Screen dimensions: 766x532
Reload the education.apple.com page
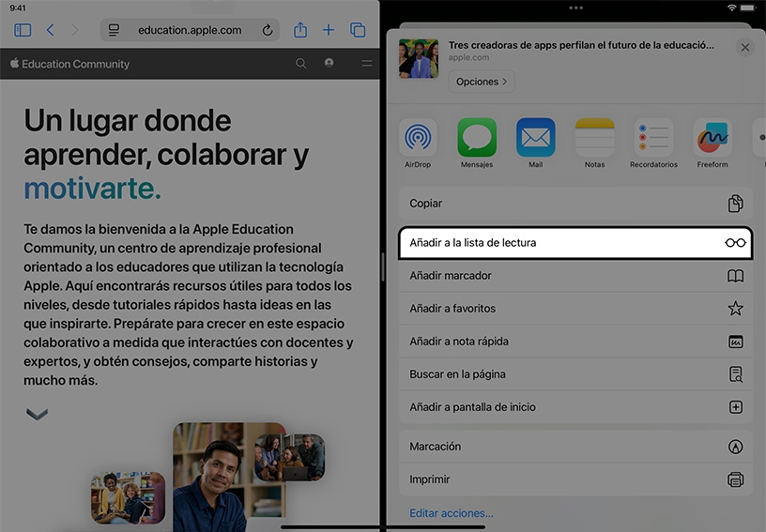268,30
